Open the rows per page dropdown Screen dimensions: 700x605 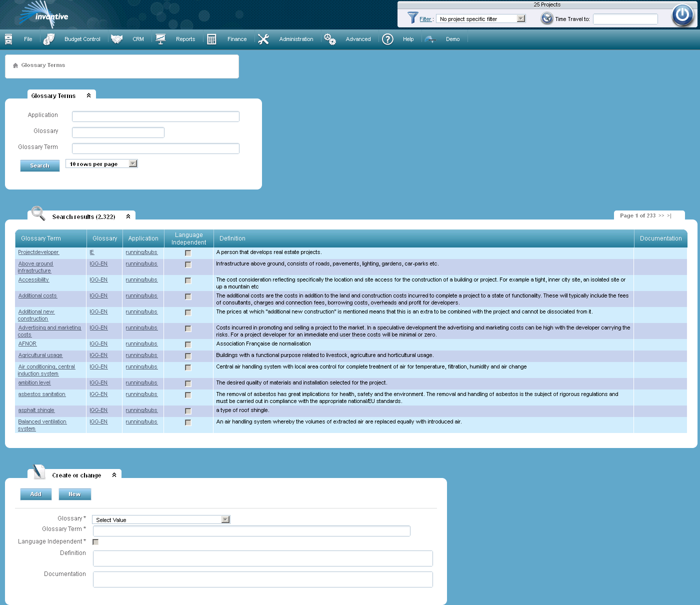click(x=133, y=163)
